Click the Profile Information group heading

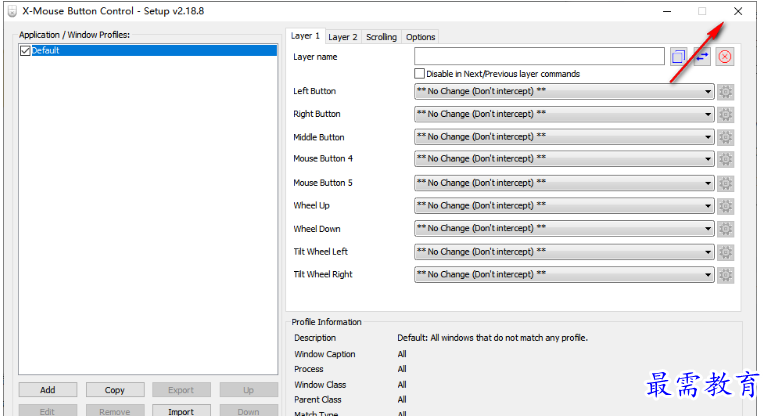tap(326, 322)
